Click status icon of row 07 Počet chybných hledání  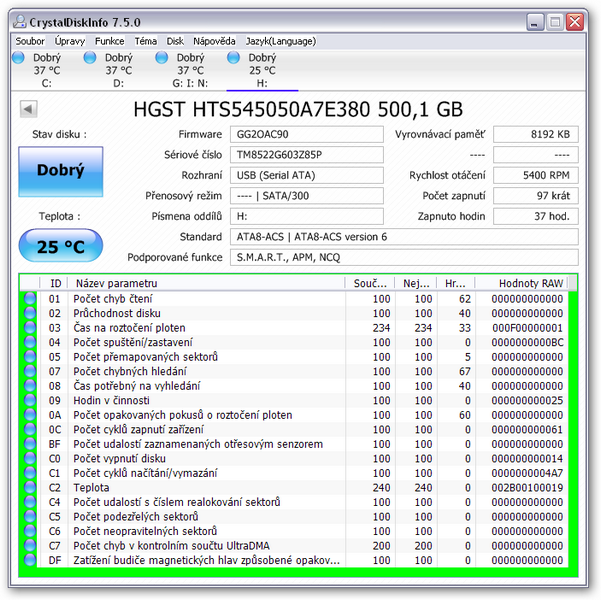pyautogui.click(x=30, y=371)
